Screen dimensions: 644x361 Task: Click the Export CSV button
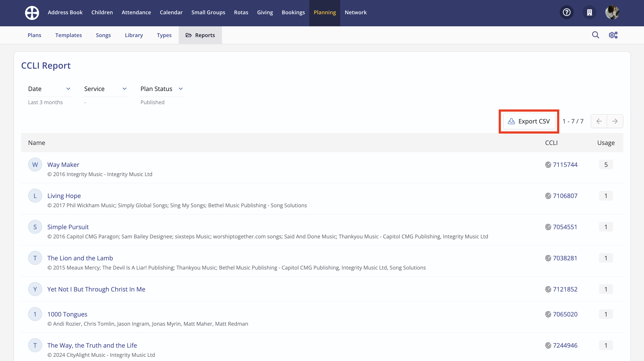529,121
